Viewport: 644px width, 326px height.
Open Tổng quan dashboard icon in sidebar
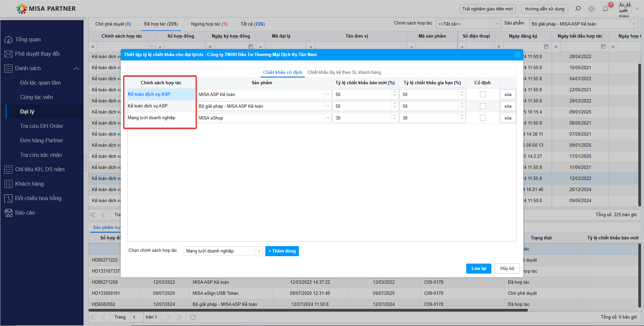(8, 40)
